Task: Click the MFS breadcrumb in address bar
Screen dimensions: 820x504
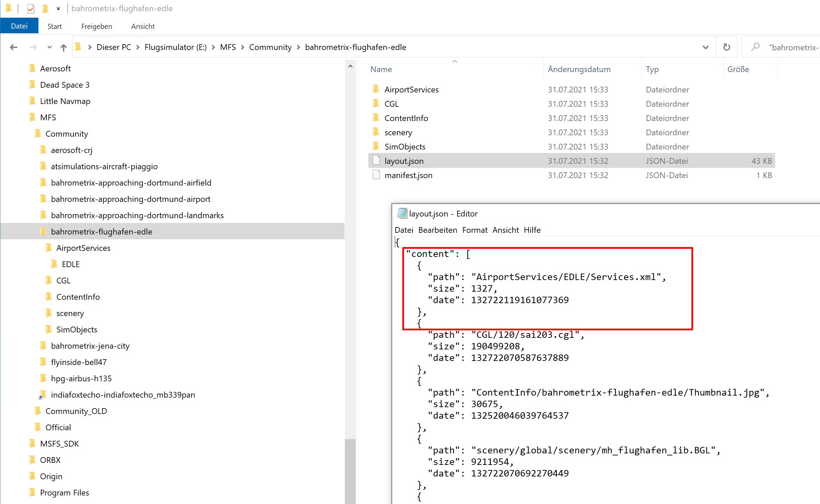Action: (228, 47)
